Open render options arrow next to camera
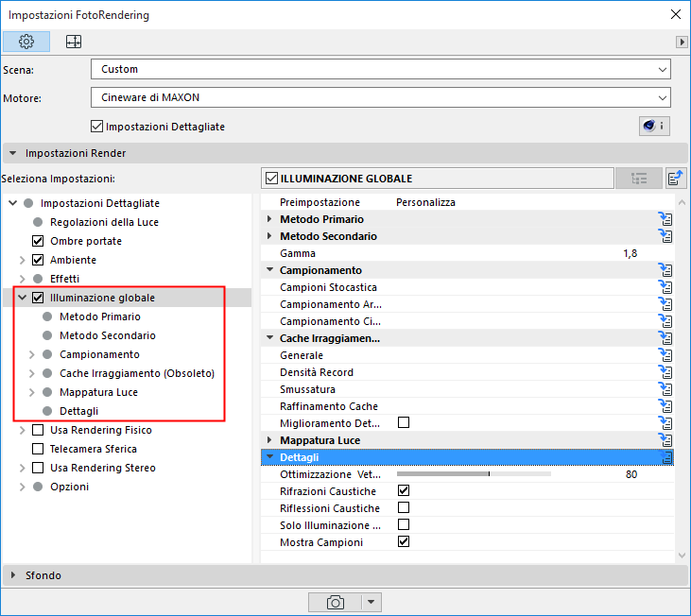This screenshot has width=691, height=616. [x=371, y=602]
